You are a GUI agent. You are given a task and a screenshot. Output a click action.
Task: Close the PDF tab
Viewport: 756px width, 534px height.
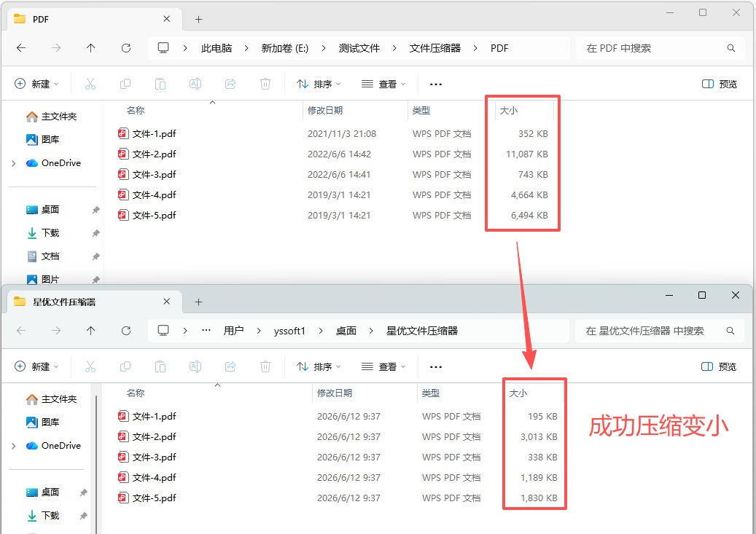pyautogui.click(x=166, y=19)
